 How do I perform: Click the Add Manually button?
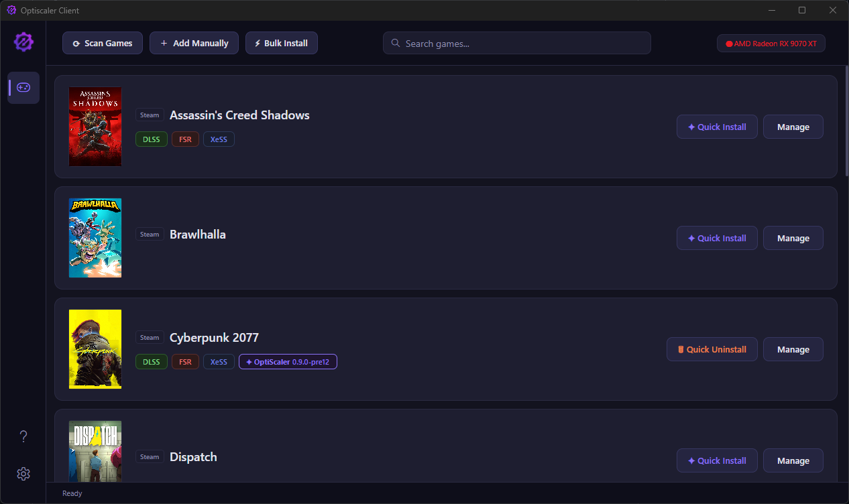point(194,43)
